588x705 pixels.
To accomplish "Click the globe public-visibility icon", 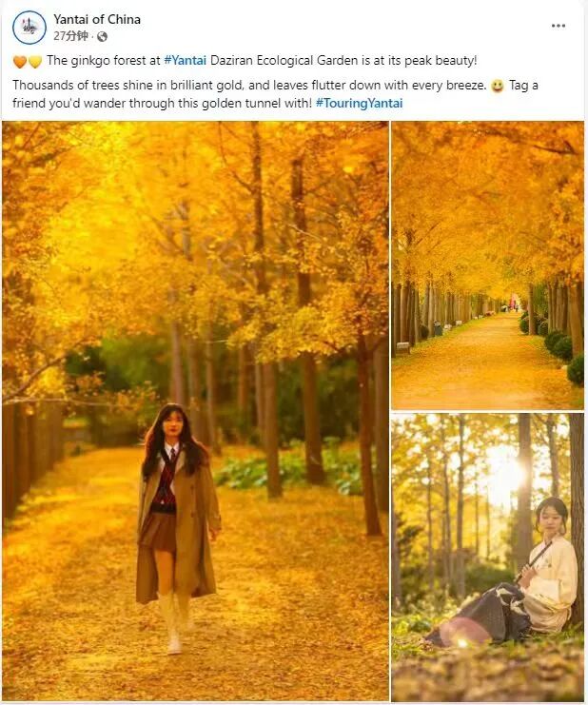I will tap(102, 36).
